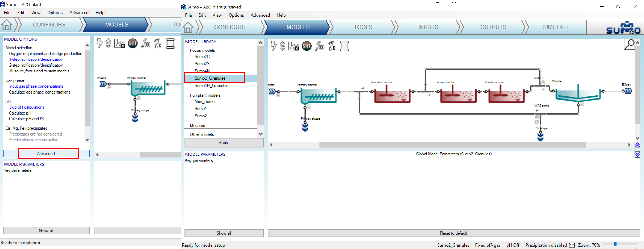
Task: Select Sumo4N_Granules in the model library
Action: pos(211,86)
